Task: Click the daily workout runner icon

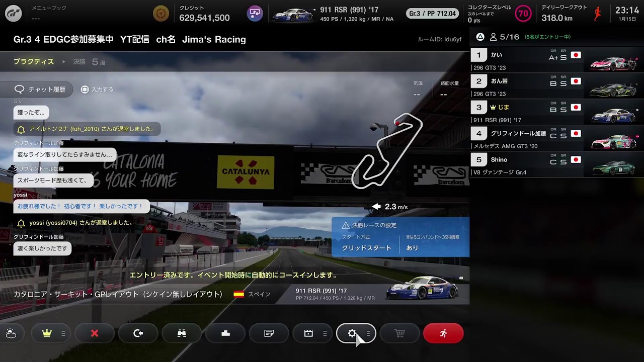Action: (598, 14)
